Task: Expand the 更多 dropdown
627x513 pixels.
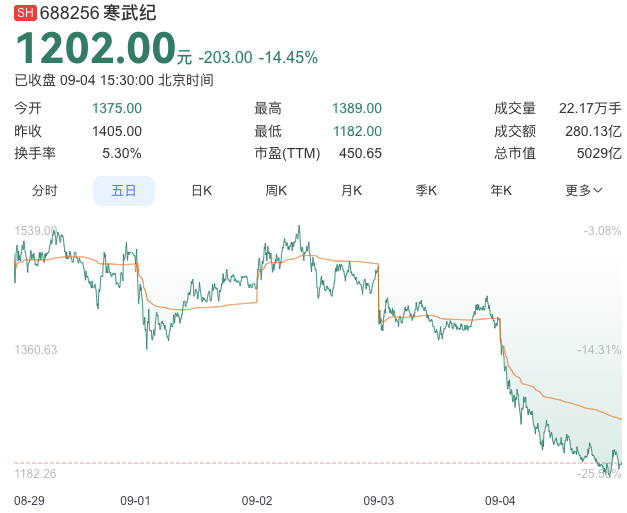Action: [x=584, y=190]
